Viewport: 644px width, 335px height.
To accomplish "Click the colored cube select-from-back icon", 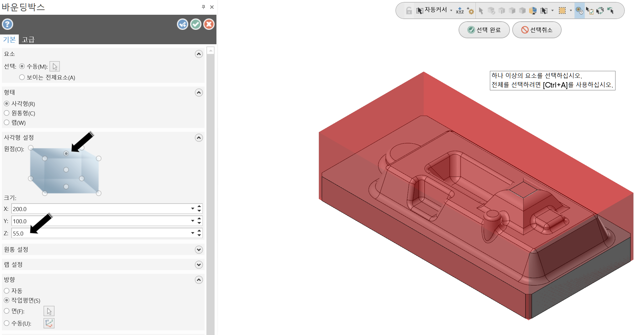I will [x=532, y=11].
